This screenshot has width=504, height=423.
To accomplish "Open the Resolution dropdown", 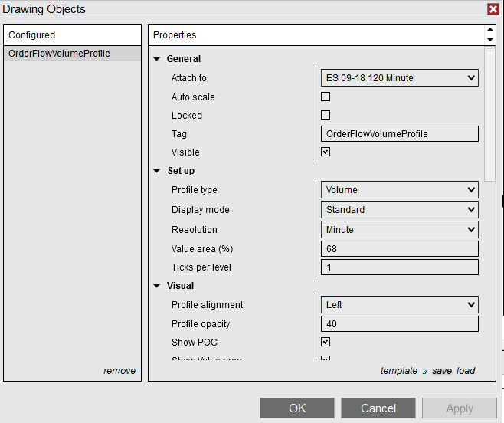I will pos(398,230).
